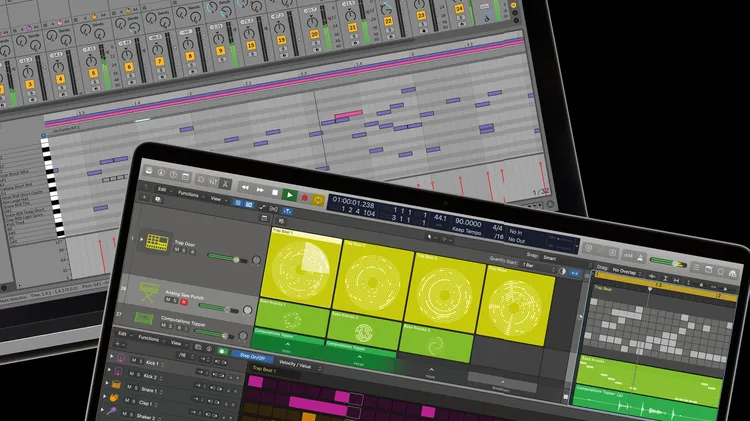Click the Step On/Off edit mode button
The height and width of the screenshot is (421, 750).
tap(252, 356)
